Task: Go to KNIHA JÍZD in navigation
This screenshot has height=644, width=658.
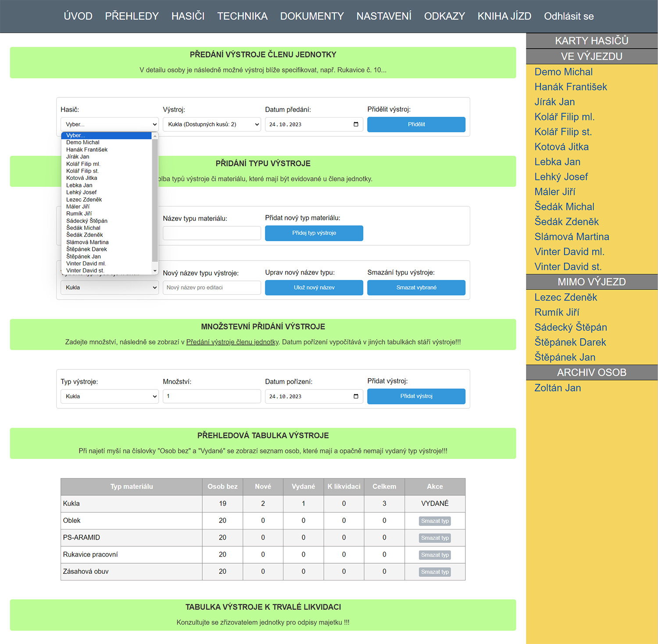Action: click(504, 16)
